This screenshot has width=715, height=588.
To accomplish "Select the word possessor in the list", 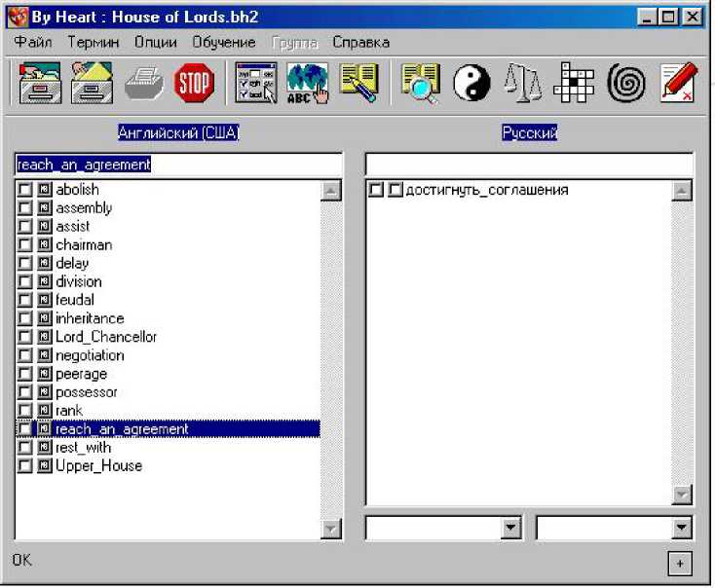I will pos(86,392).
